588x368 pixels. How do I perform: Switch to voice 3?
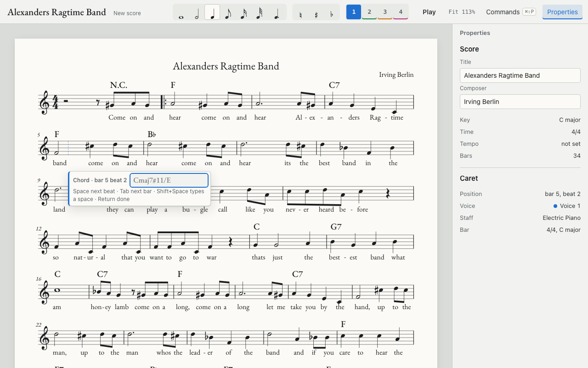tap(385, 12)
